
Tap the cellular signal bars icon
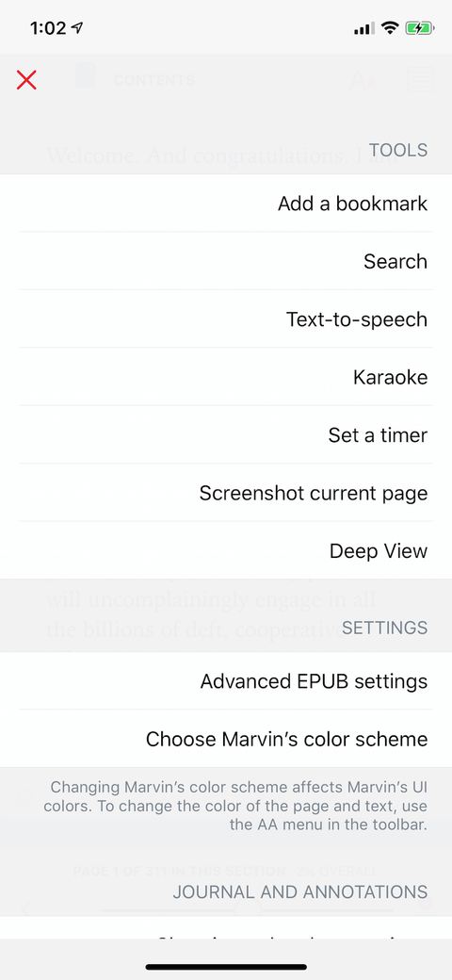tap(364, 28)
